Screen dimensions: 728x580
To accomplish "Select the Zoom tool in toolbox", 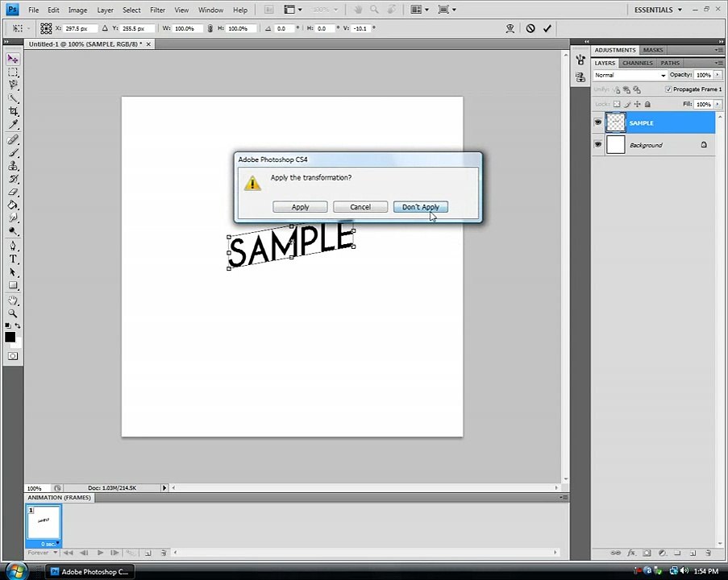I will pos(13,313).
